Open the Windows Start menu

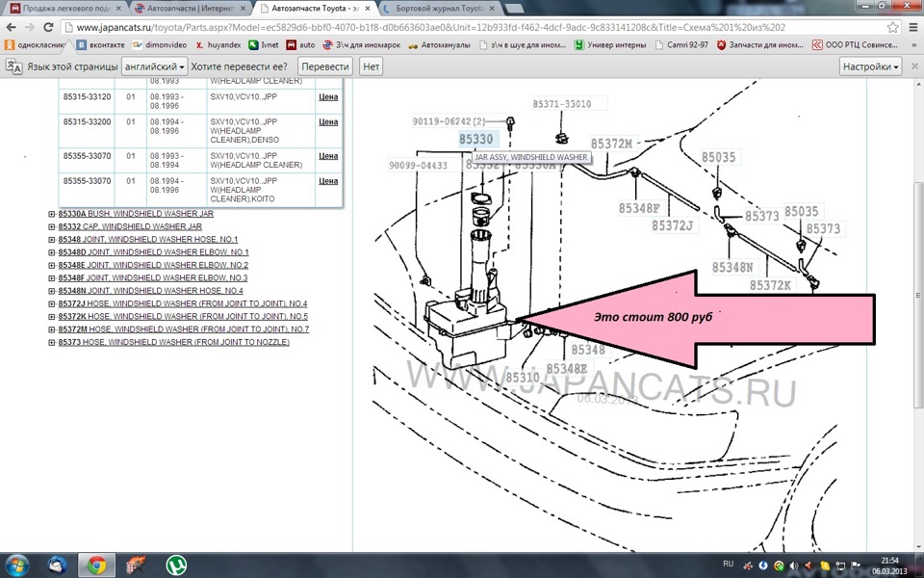click(16, 565)
